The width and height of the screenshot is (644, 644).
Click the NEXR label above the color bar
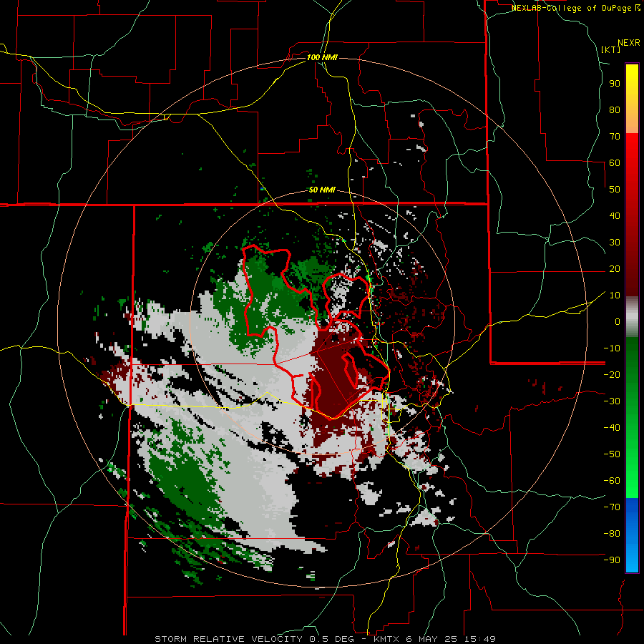coord(629,43)
